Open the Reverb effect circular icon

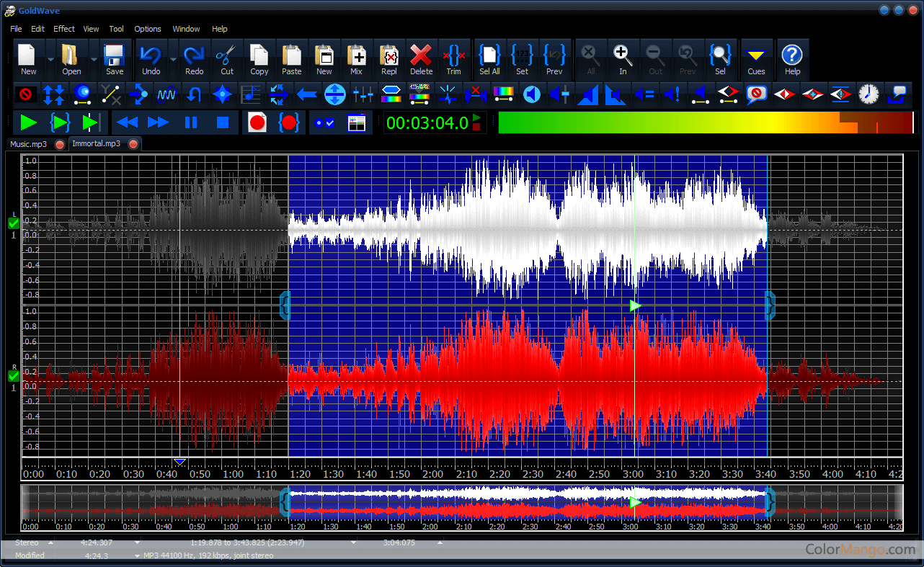point(335,94)
